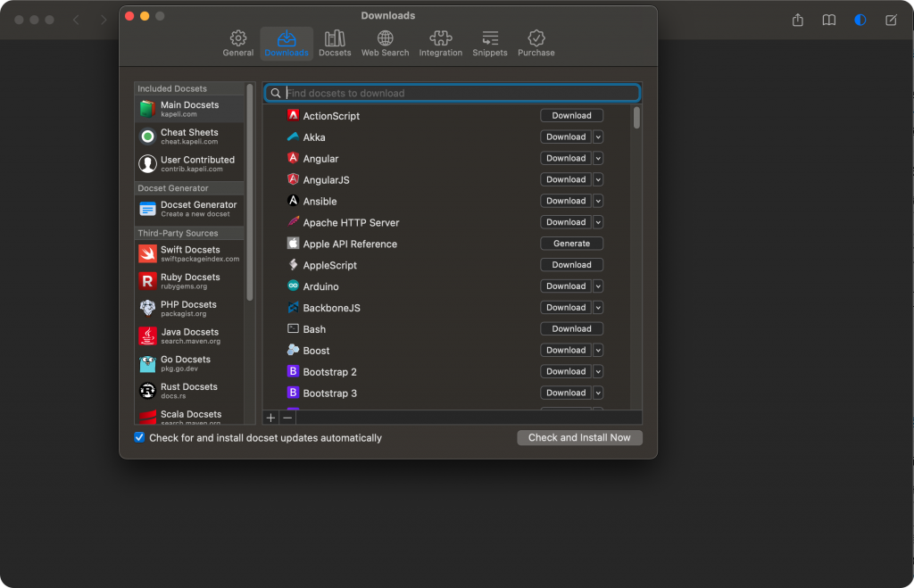Switch to the Snippets tab

(x=489, y=42)
